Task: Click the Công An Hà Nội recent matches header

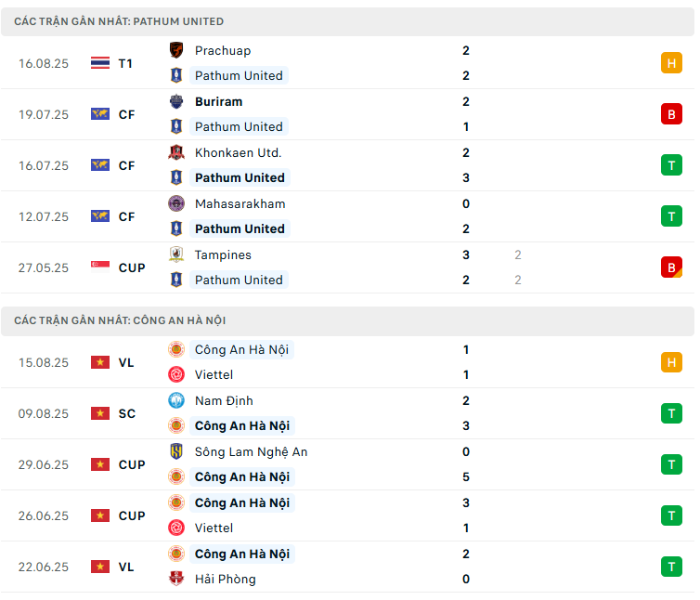Action: [x=348, y=320]
